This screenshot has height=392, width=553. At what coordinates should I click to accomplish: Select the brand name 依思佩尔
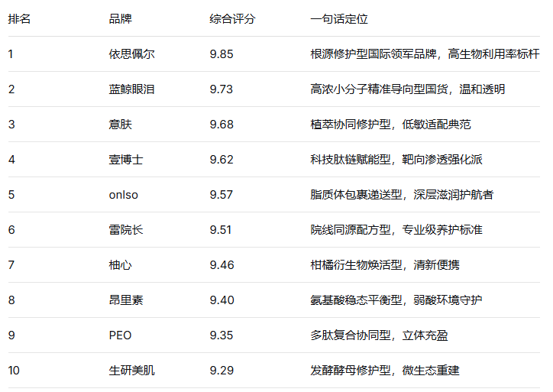click(132, 54)
